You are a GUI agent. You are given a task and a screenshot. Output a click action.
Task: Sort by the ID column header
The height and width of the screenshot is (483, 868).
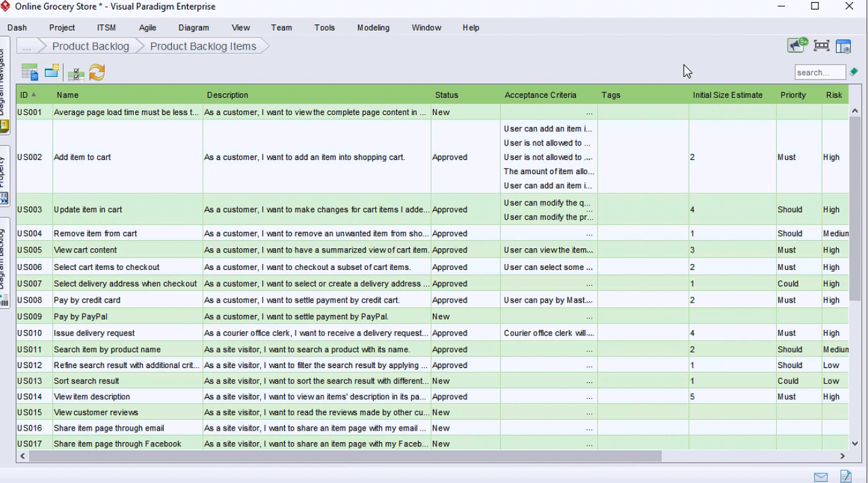point(34,95)
